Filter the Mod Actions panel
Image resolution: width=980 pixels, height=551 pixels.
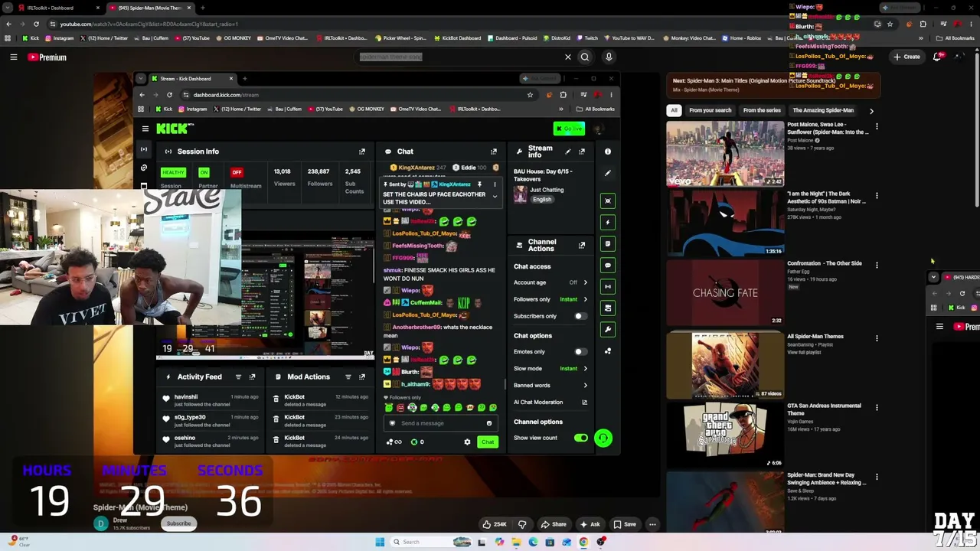pyautogui.click(x=348, y=377)
